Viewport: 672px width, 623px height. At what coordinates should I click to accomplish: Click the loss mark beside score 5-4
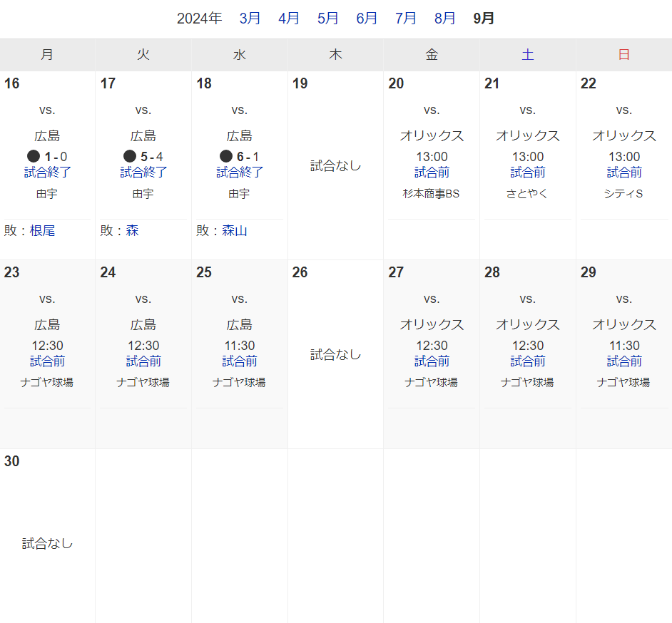[x=130, y=156]
